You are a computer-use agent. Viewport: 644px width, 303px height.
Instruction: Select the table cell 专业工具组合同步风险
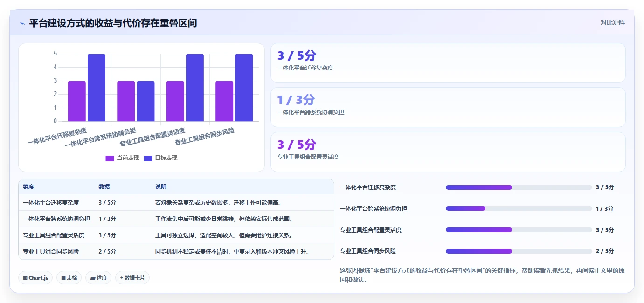click(x=51, y=252)
